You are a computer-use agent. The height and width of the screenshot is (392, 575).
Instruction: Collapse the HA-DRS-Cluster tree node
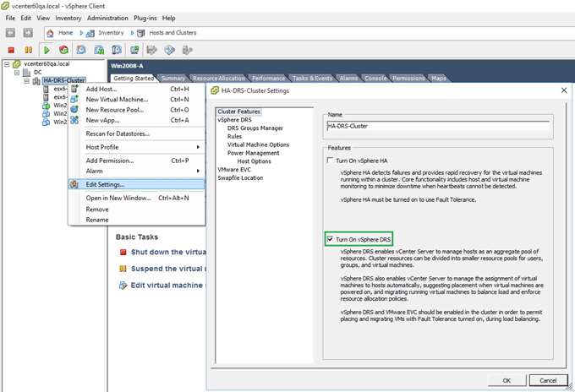point(27,81)
